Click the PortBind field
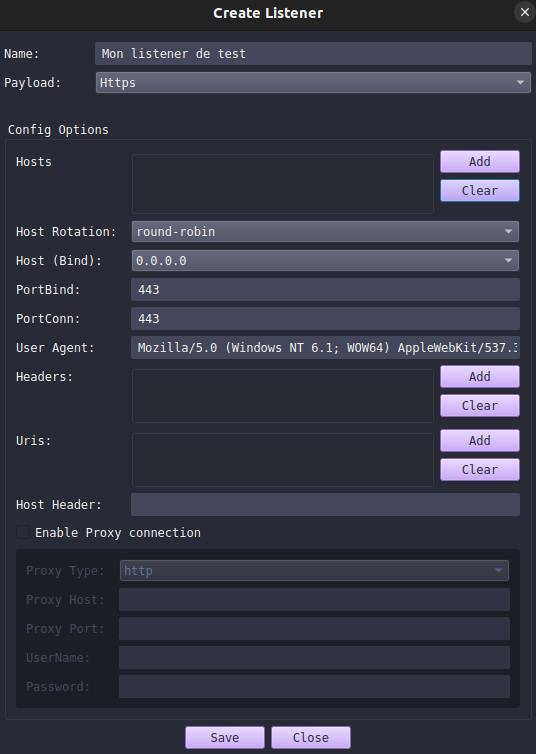Screen dimensions: 536x754 325,289
